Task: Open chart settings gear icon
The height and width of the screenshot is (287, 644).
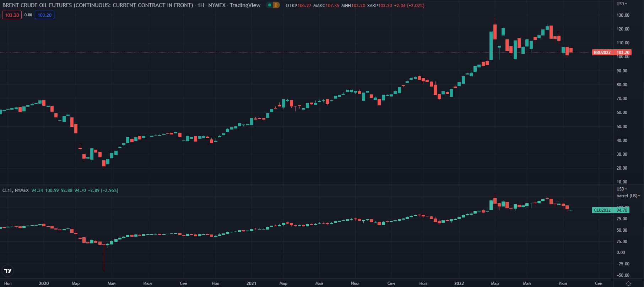Action: click(x=628, y=283)
